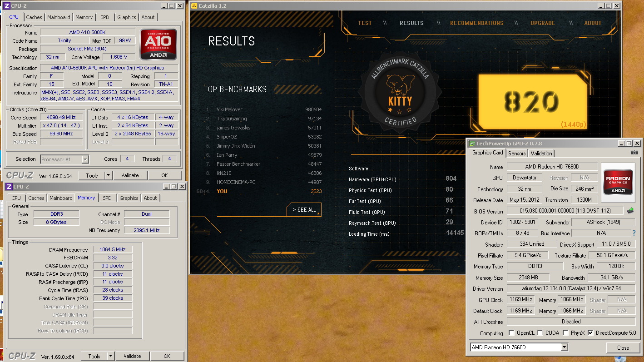Click the Loading Time (ms) result row
The height and width of the screenshot is (362, 644).
click(x=406, y=234)
